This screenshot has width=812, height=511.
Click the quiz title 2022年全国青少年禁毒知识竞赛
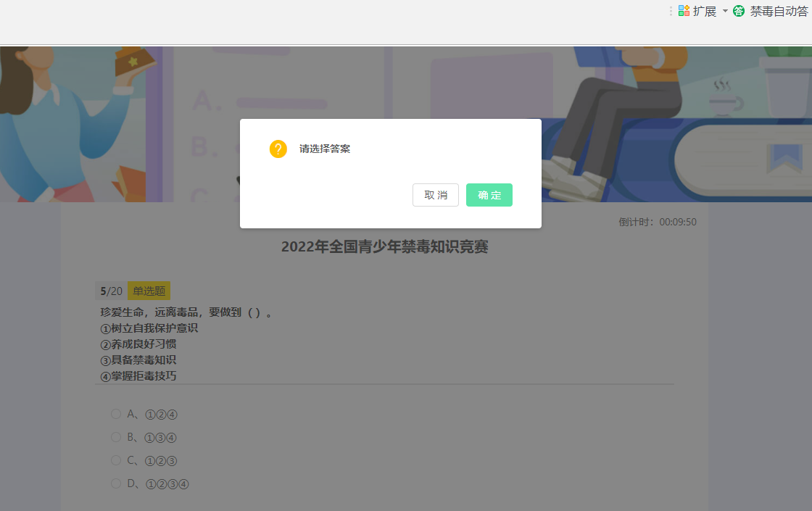(x=384, y=246)
